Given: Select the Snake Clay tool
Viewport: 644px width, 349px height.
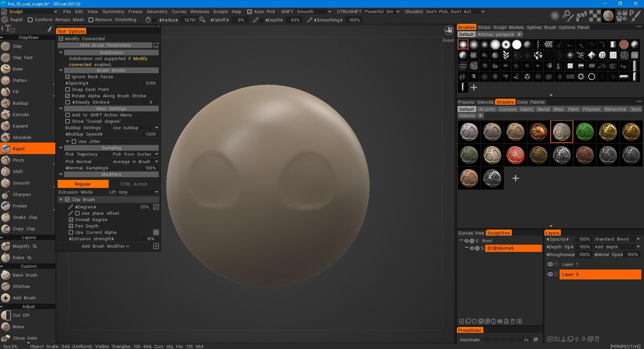Looking at the screenshot, I should coord(25,217).
